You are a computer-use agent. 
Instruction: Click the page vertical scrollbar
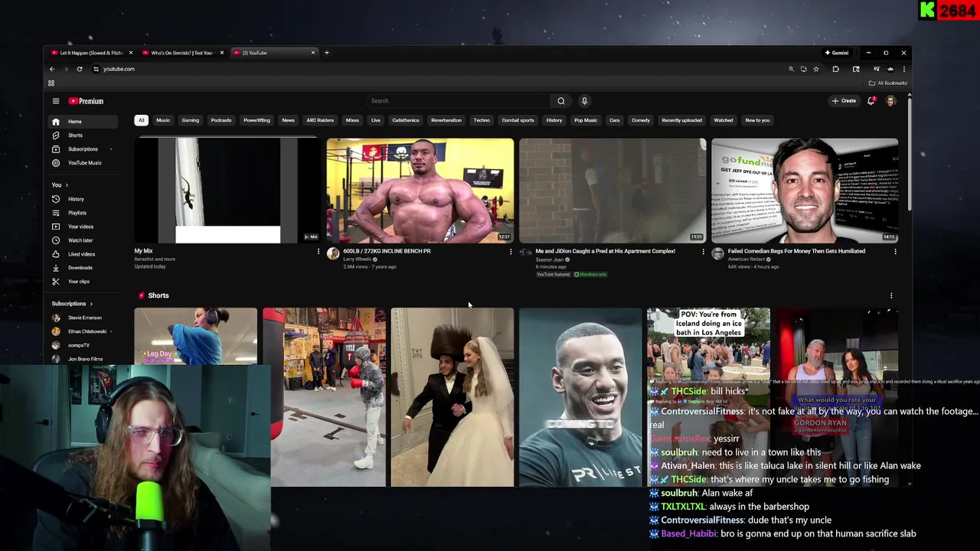[909, 153]
